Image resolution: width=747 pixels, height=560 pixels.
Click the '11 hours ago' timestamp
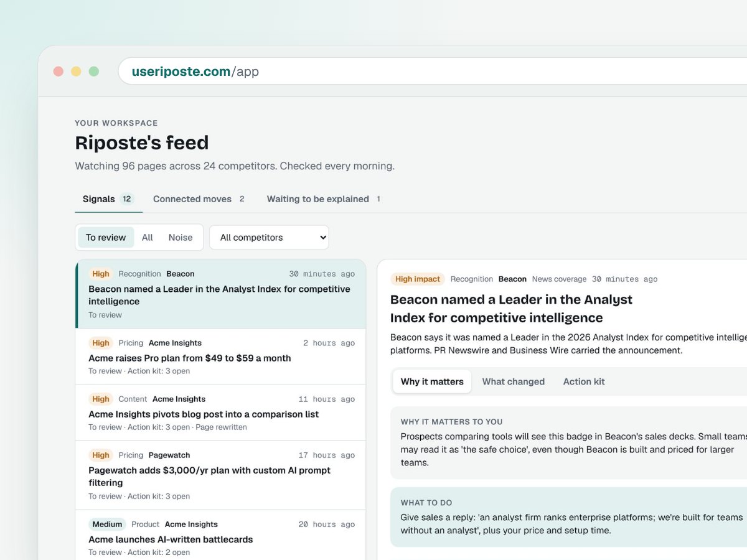pos(327,399)
